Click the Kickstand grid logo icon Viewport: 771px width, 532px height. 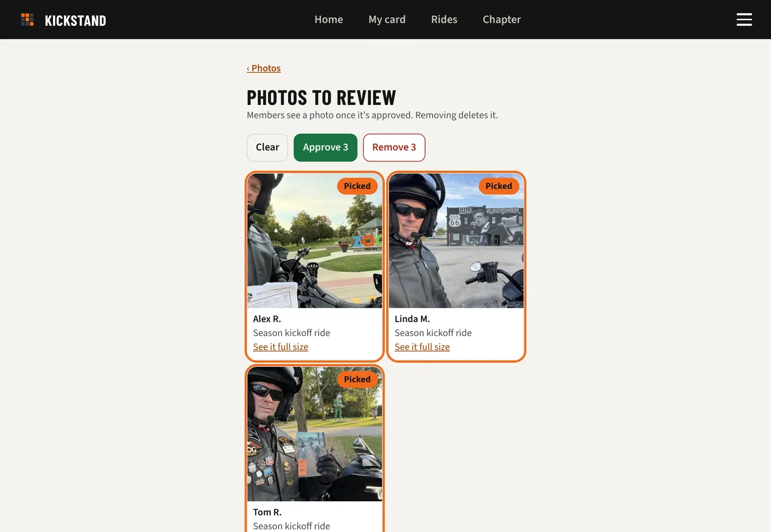[27, 20]
